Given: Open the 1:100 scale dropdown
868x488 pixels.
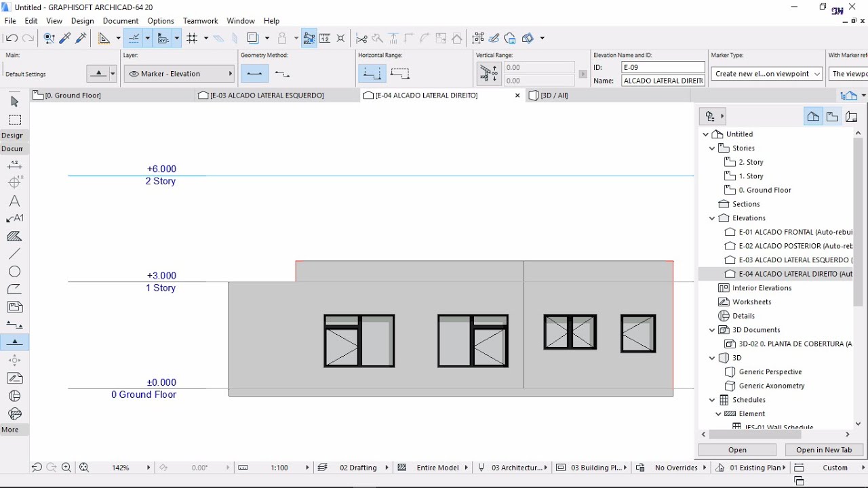Looking at the screenshot, I should (279, 468).
